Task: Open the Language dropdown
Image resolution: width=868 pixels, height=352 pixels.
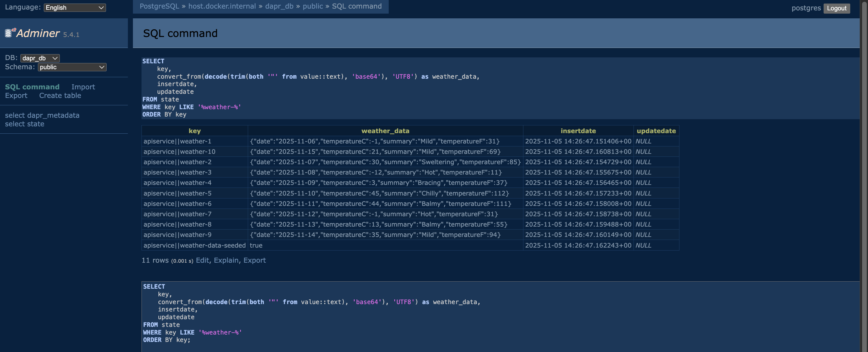Action: tap(75, 7)
